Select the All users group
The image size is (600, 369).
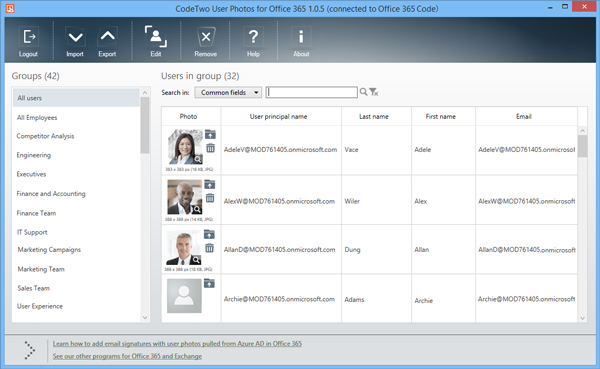coord(76,98)
